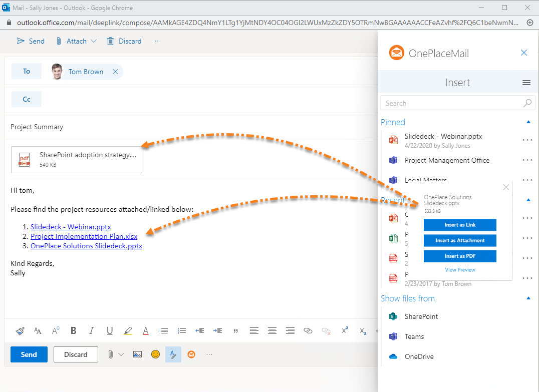The height and width of the screenshot is (392, 539).
Task: Open the emoji picker
Action: [x=155, y=354]
